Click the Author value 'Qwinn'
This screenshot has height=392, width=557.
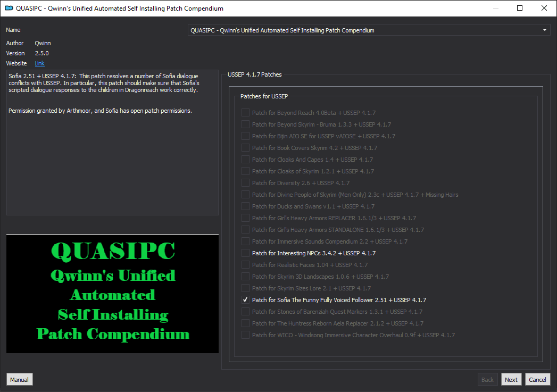(x=43, y=43)
